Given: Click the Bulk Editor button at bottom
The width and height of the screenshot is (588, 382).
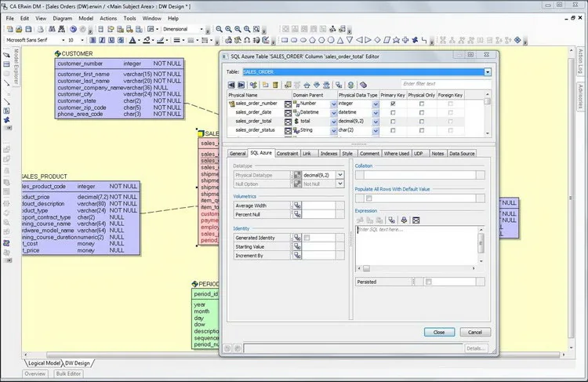Looking at the screenshot, I should point(68,373).
